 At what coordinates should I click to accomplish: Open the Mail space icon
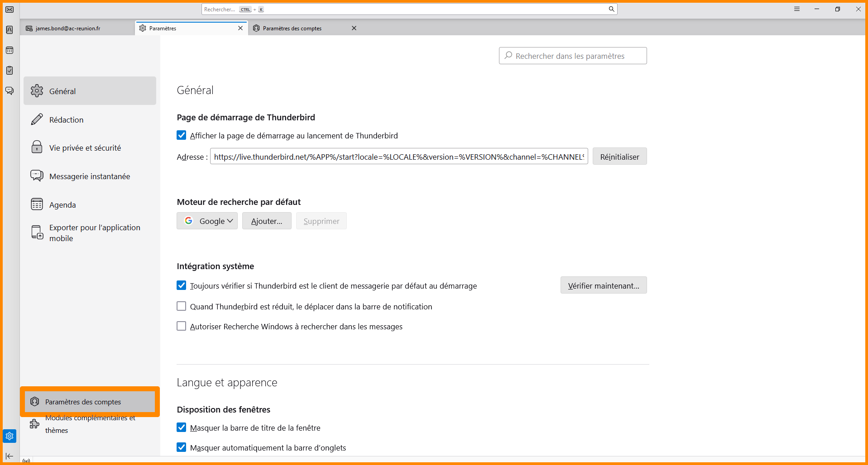tap(10, 9)
